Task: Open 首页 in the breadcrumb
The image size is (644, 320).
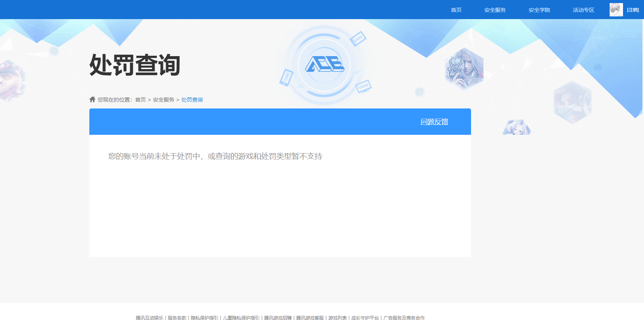Action: point(140,100)
